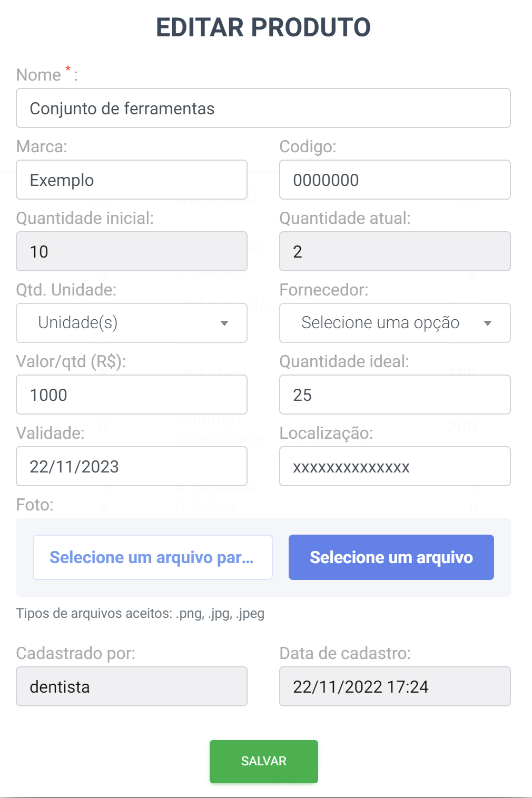This screenshot has height=798, width=532.
Task: Open the Qtd. Unidade dropdown
Action: pos(132,323)
